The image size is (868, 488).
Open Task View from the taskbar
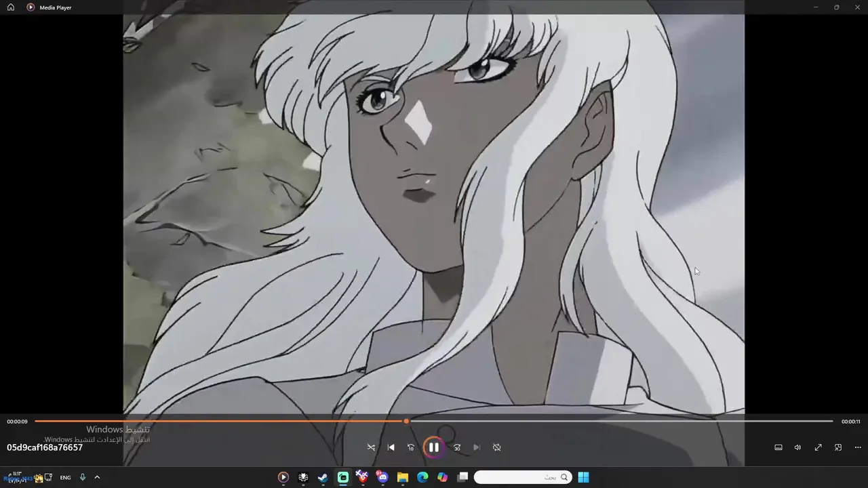pos(462,477)
